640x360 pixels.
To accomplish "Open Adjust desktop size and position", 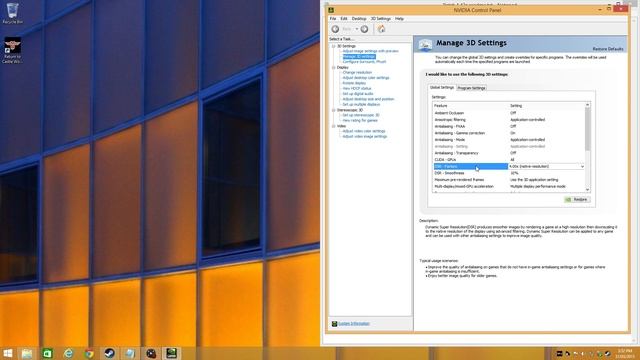I will (368, 99).
